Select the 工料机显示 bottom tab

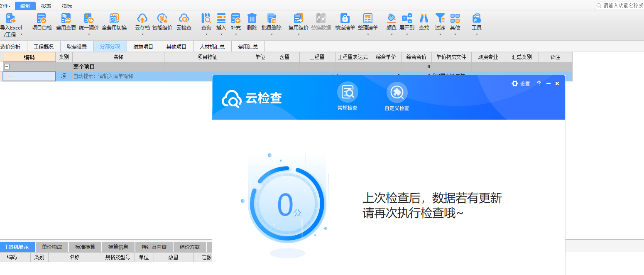(x=17, y=247)
